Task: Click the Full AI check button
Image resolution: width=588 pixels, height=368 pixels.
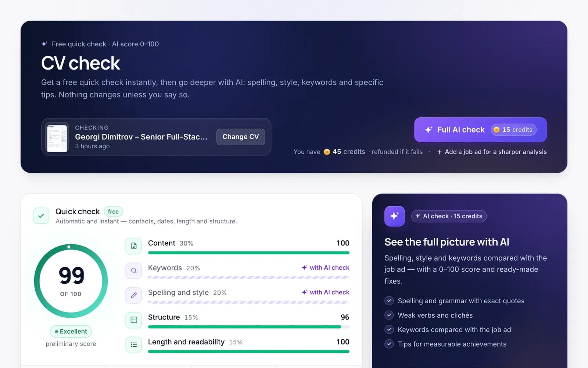Action: coord(480,130)
